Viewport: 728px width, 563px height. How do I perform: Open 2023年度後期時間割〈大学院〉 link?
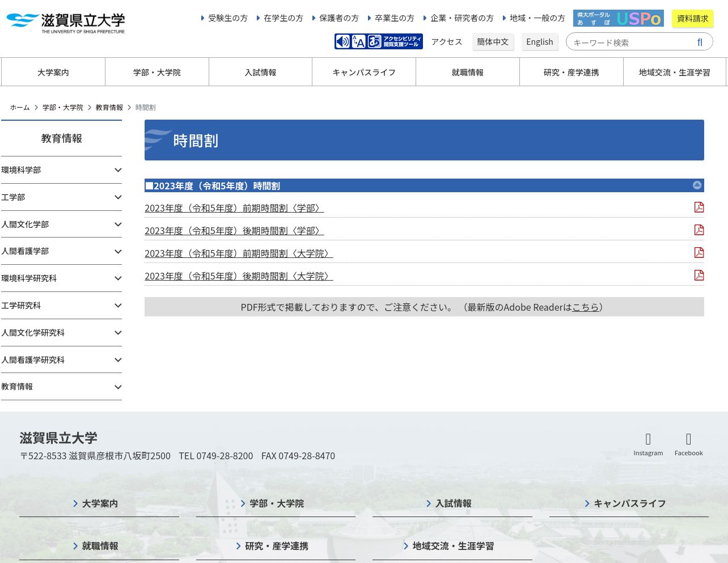pyautogui.click(x=239, y=276)
